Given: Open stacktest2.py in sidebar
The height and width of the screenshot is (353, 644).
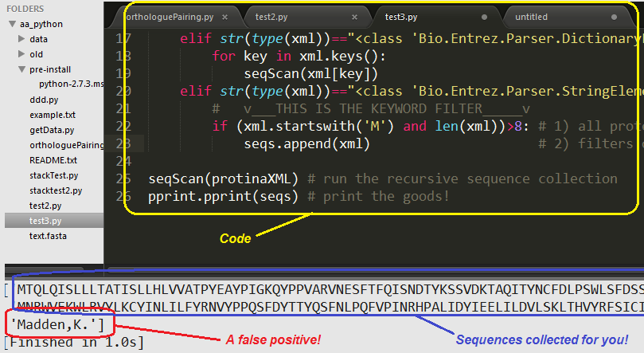Looking at the screenshot, I should pyautogui.click(x=56, y=190).
